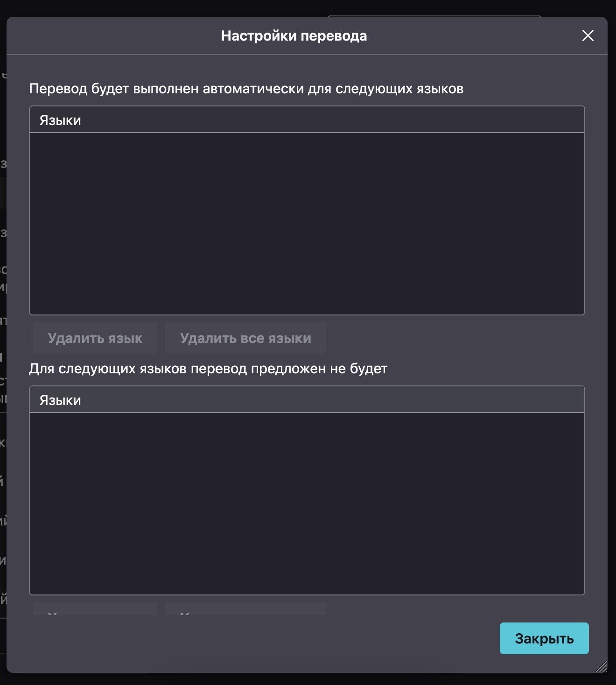This screenshot has height=685, width=616.
Task: Close the dialog with the X icon
Action: 588,35
